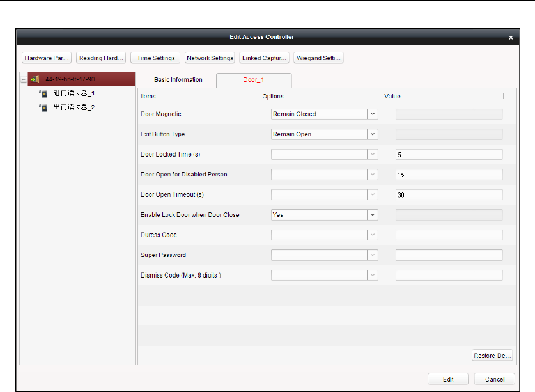Screen dimensions: 535x392
Task: Open the Wiegand Setti... button
Action: coord(318,58)
